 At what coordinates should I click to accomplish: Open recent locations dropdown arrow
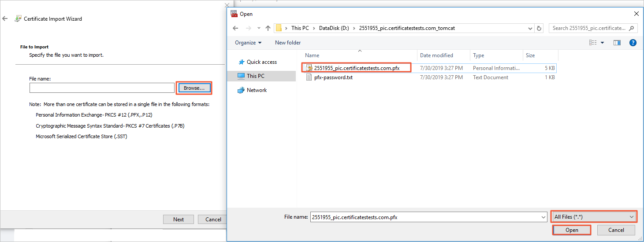point(258,28)
